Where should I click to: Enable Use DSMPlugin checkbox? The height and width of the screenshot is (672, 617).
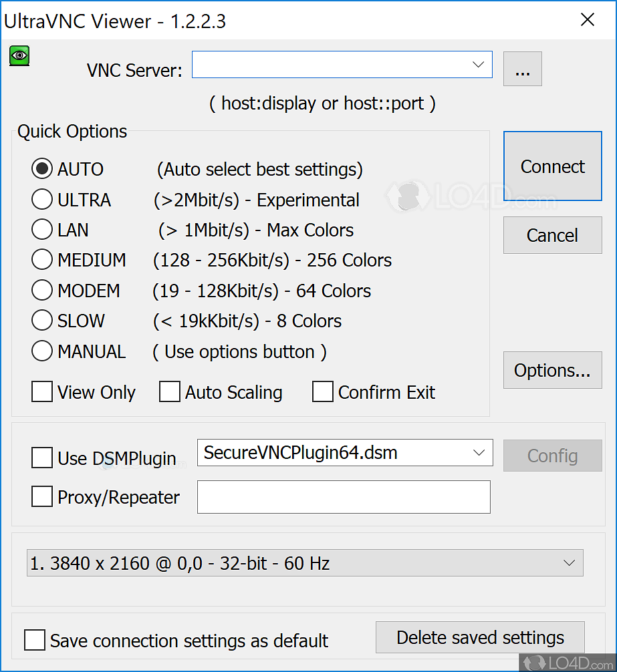[x=42, y=458]
